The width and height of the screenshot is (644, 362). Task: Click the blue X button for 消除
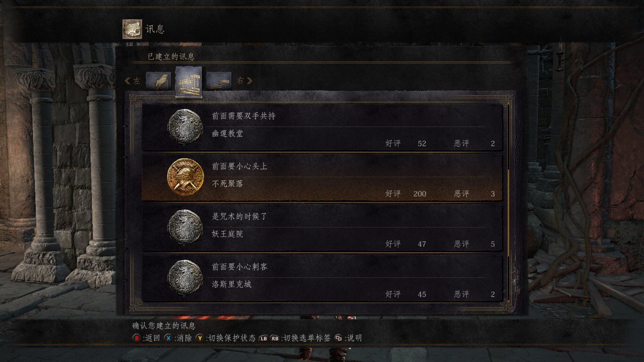coord(168,338)
